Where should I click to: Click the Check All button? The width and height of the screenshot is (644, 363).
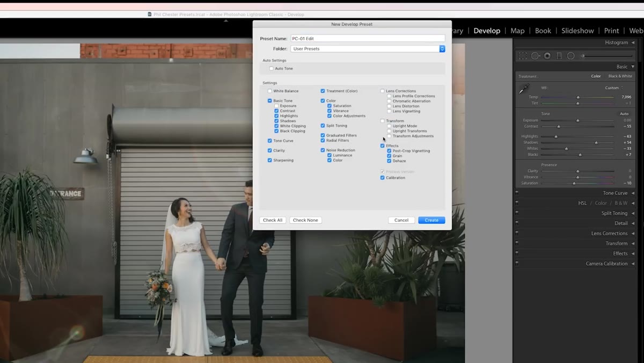coord(273,220)
